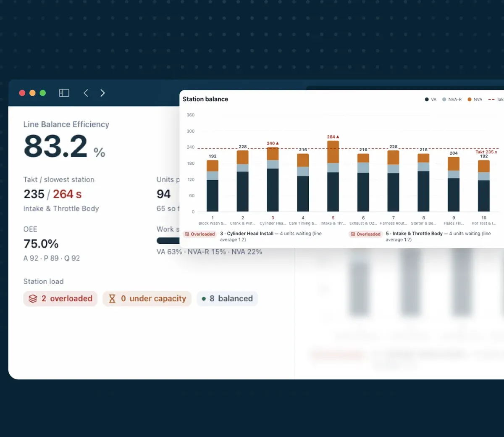Click the red "264 s" slowest station value
Screen dimensions: 504x437
tap(67, 194)
